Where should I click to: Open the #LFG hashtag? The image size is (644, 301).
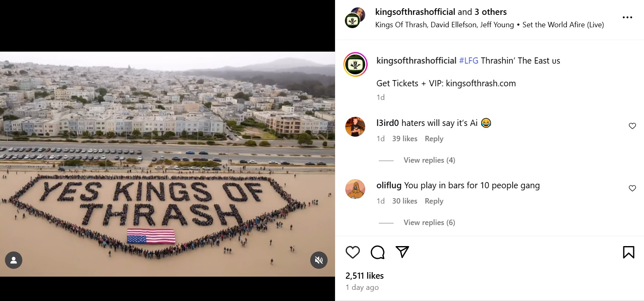[x=468, y=61]
